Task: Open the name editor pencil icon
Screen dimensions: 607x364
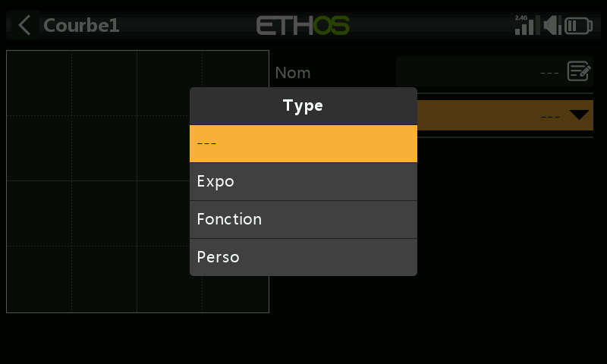Action: [x=579, y=71]
